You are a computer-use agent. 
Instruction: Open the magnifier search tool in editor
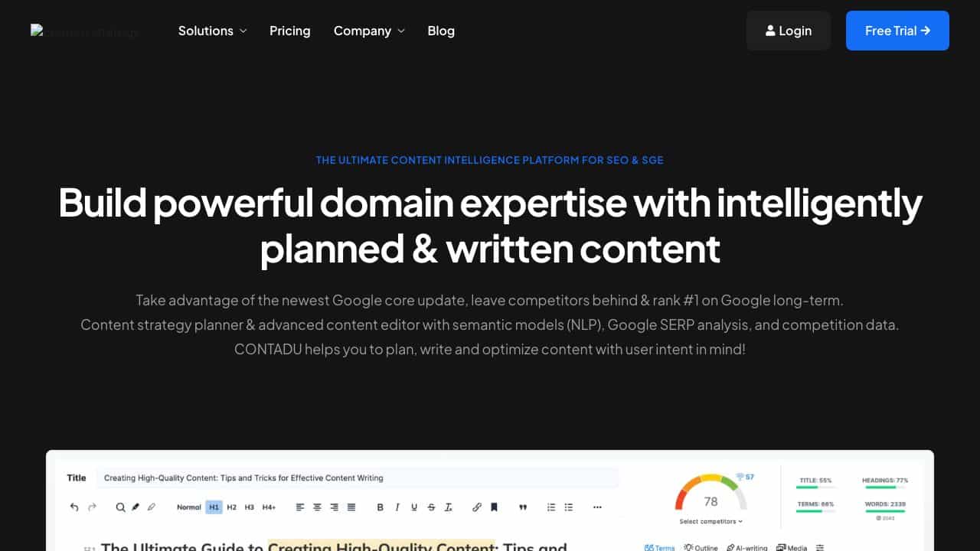[120, 507]
